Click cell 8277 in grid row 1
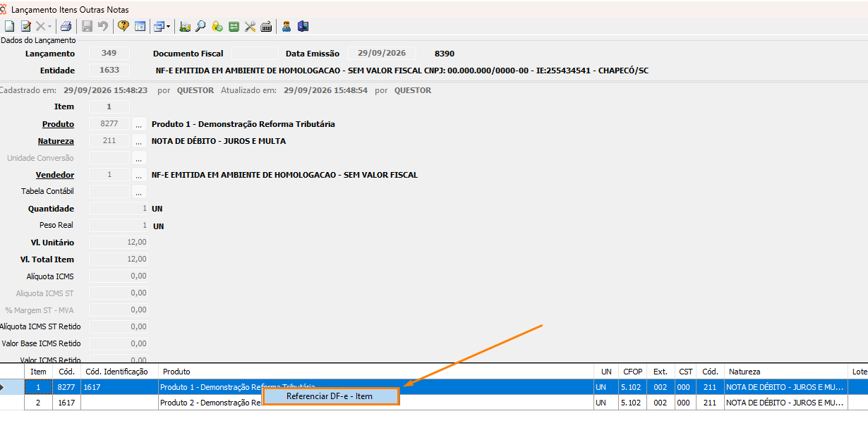The width and height of the screenshot is (868, 428). [x=67, y=387]
